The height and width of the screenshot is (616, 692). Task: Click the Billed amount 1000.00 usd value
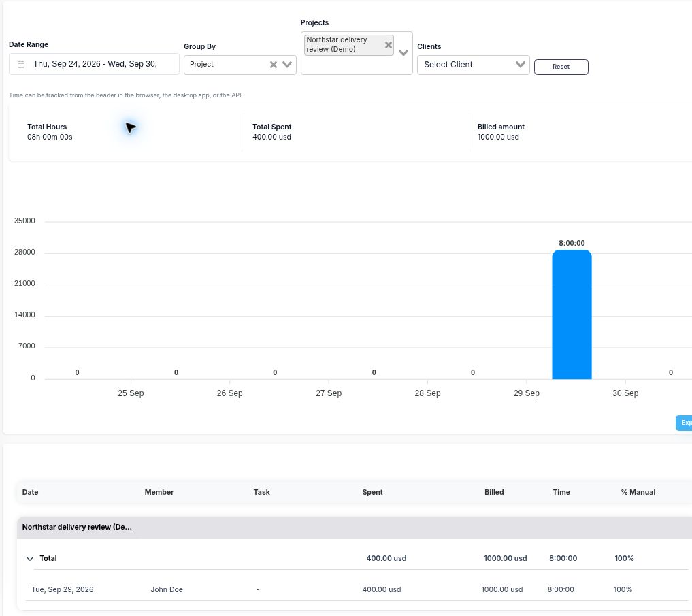(498, 137)
